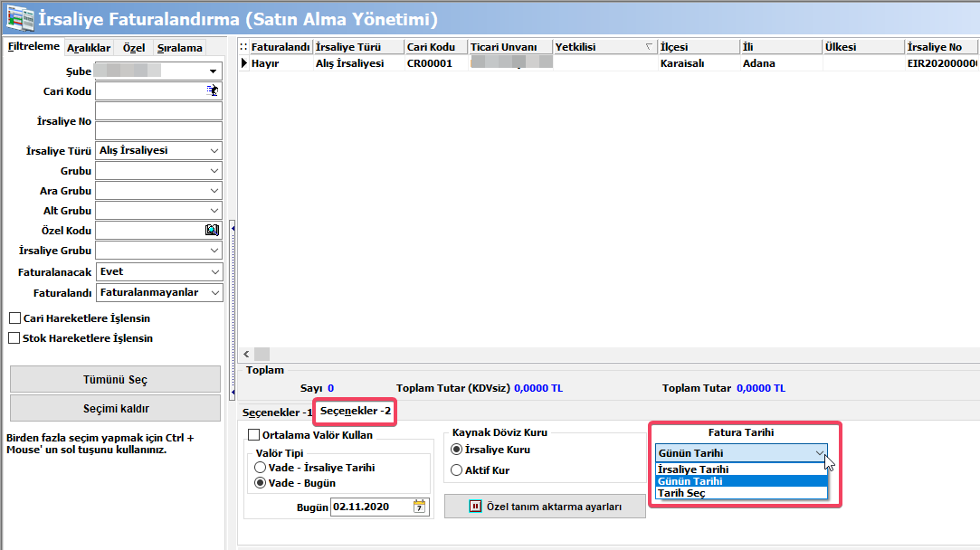Click the Ülkesi column header
This screenshot has height=550, width=980.
864,47
